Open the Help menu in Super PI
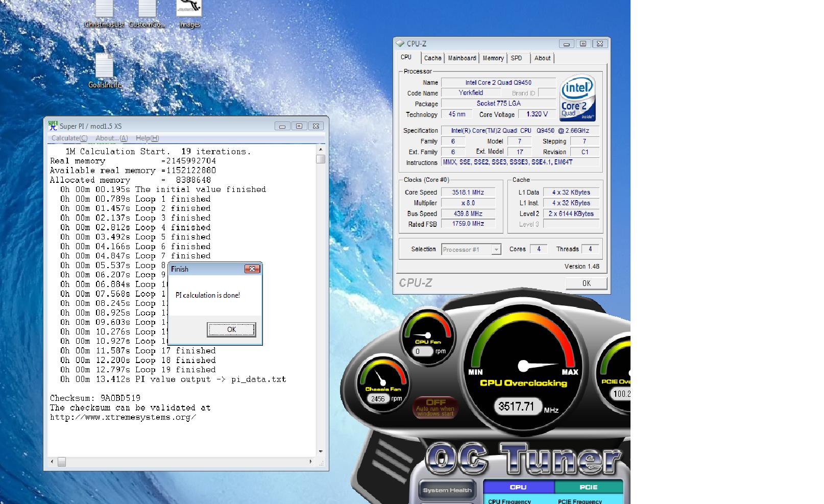The height and width of the screenshot is (504, 824). pos(147,138)
